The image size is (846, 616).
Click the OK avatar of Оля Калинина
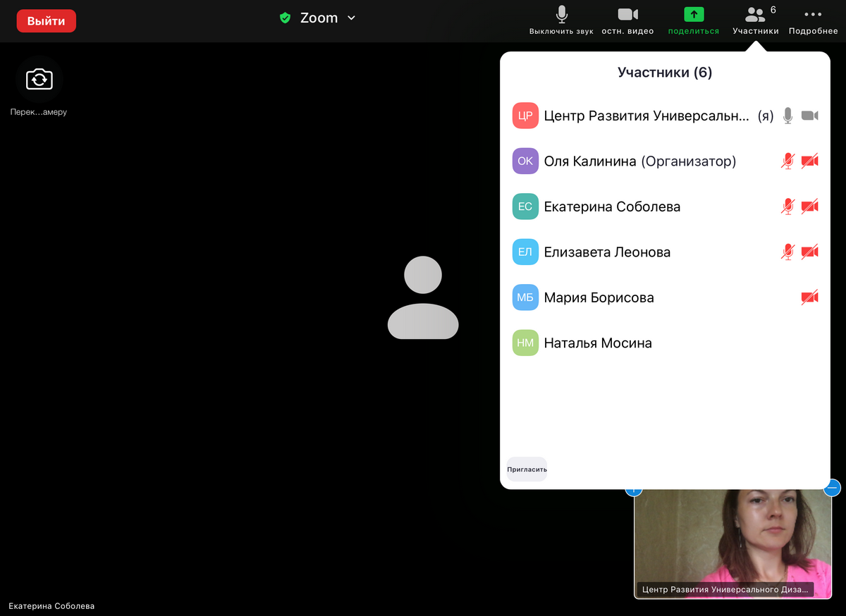(525, 161)
